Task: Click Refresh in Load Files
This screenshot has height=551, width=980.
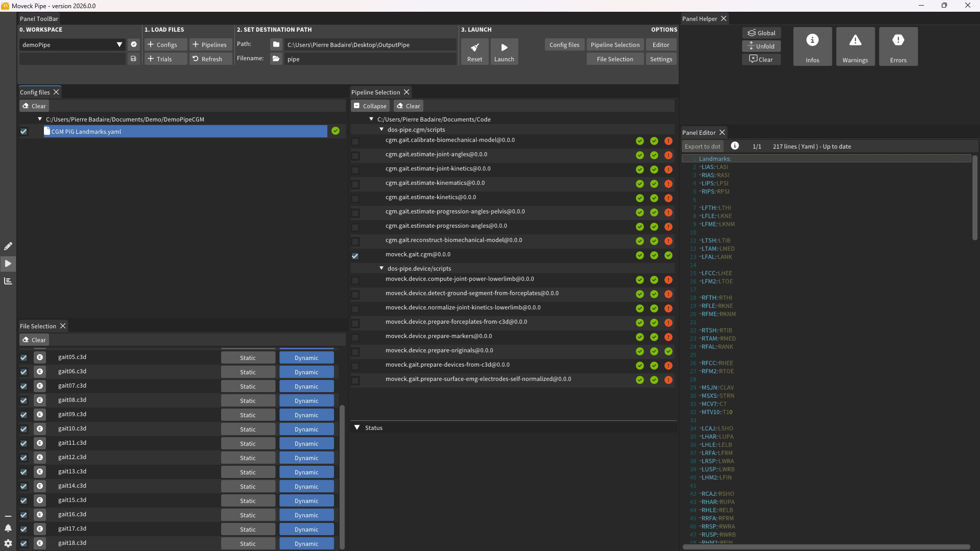Action: tap(210, 59)
